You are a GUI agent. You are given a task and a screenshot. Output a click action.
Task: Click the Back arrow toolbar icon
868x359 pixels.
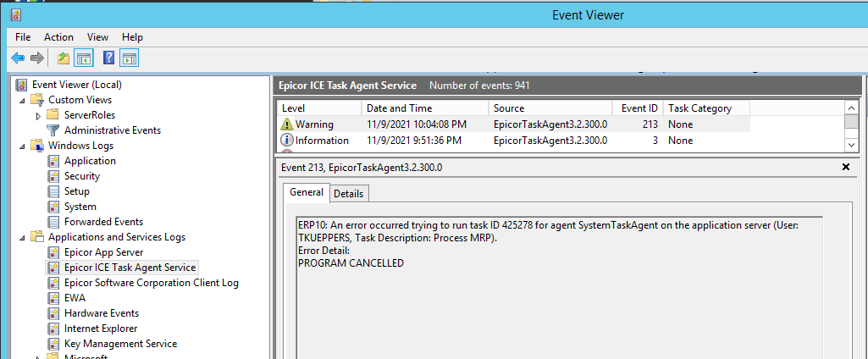click(x=18, y=58)
